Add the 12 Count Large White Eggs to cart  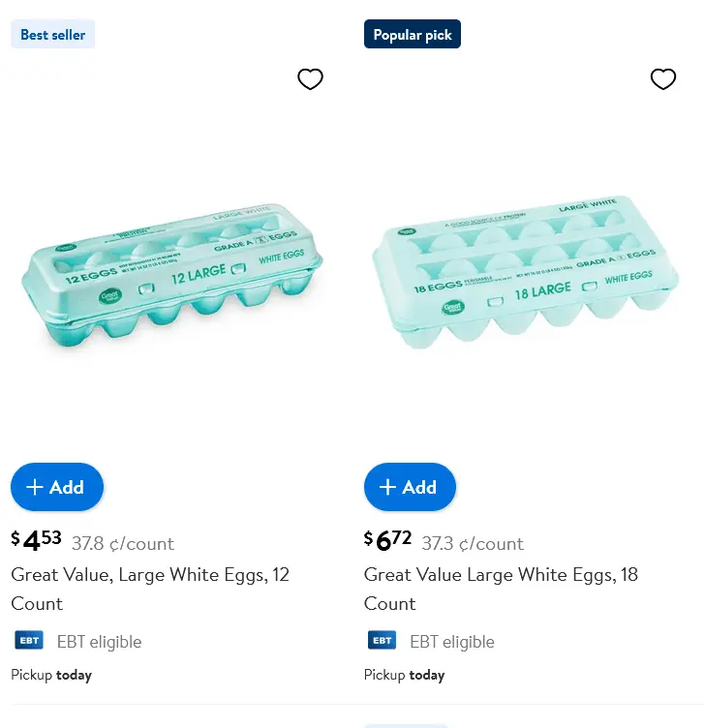tap(57, 487)
